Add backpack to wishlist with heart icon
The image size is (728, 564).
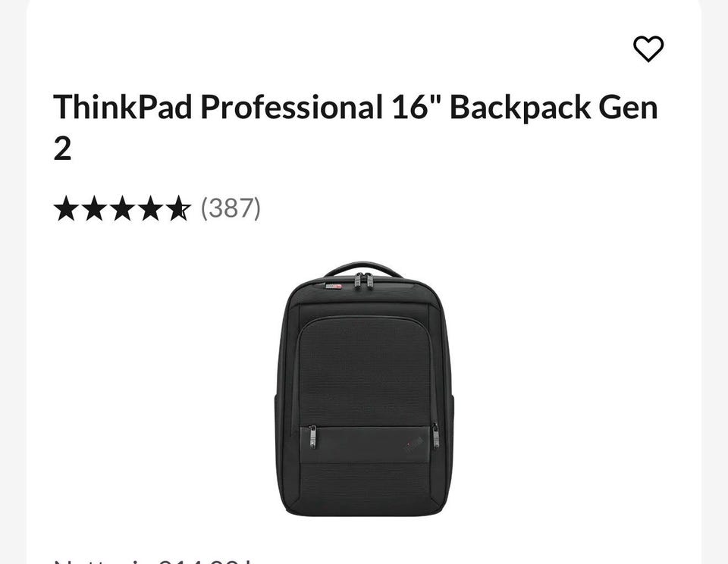(648, 49)
